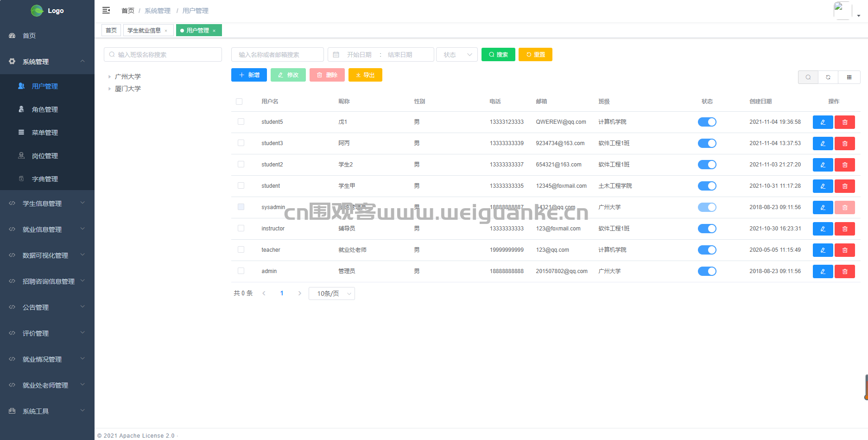This screenshot has width=868, height=440.
Task: Click the refresh icon above the table
Action: point(828,77)
